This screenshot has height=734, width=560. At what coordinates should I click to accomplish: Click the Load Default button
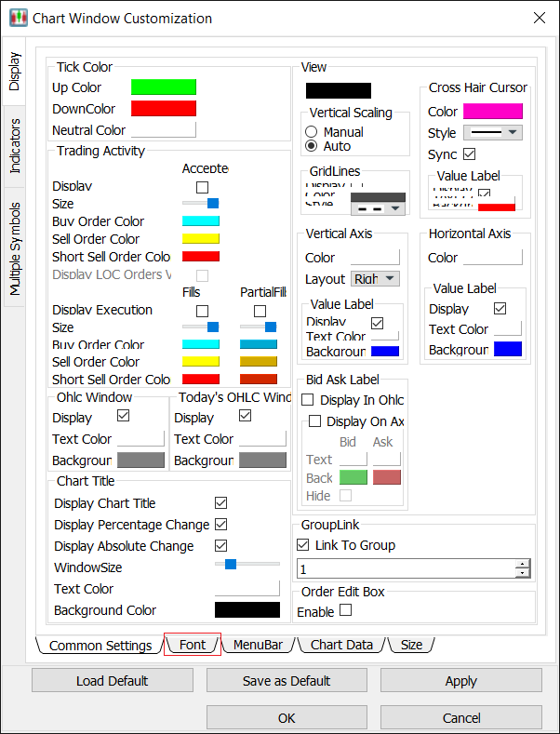(113, 681)
